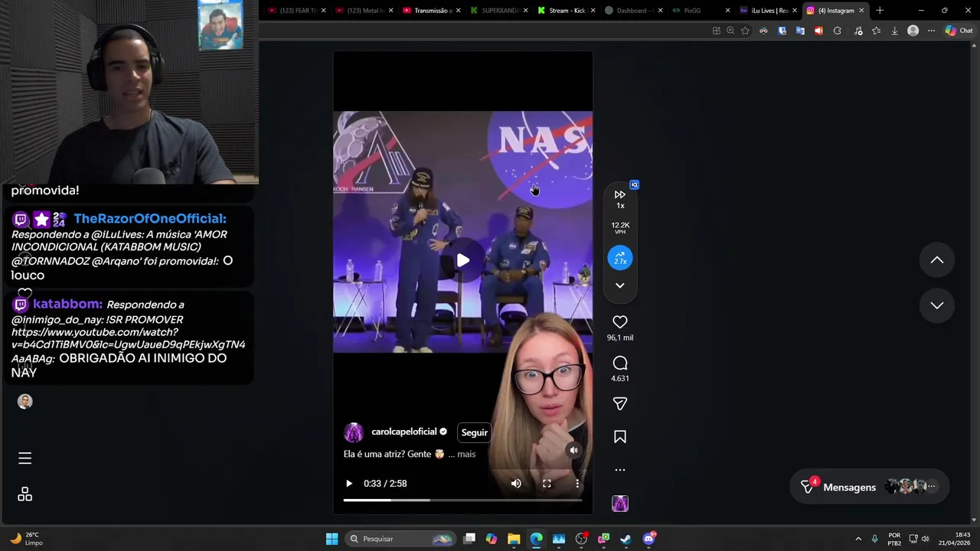Screen dimensions: 980x551
Task: Expand the stats chevron under the trending icon
Action: click(x=620, y=285)
